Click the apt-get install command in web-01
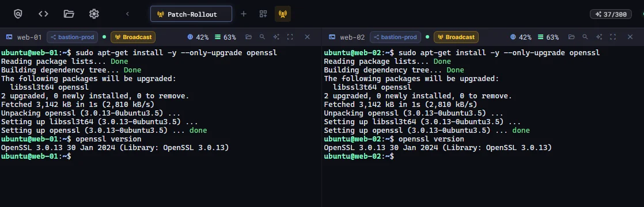 [176, 53]
